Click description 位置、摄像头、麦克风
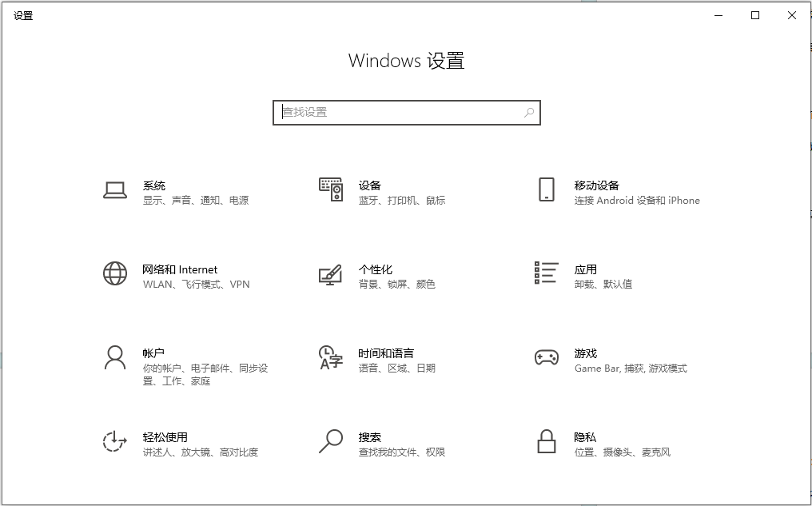The width and height of the screenshot is (812, 506). [623, 452]
